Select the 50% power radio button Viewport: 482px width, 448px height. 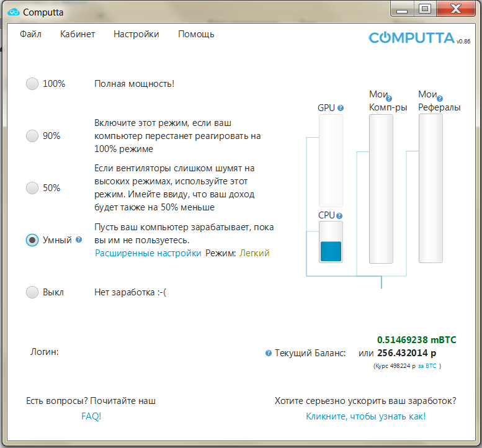pyautogui.click(x=32, y=188)
